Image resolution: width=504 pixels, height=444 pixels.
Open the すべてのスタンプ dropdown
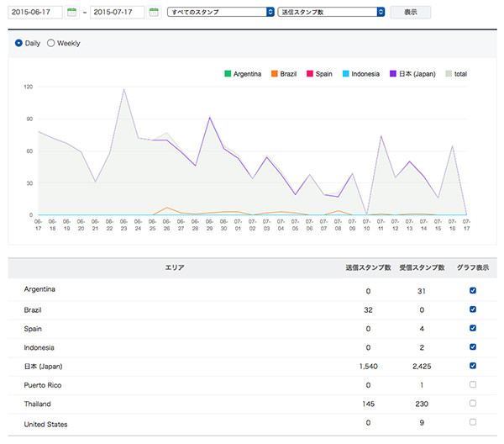[x=221, y=13]
